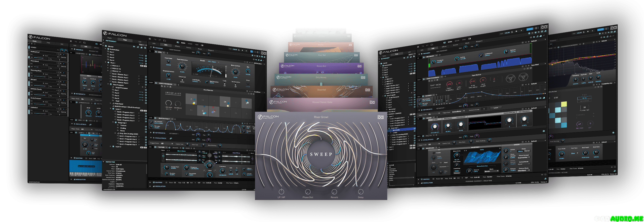Close the OPAL effect tab
Screen dimensions: 644x222
[x=164, y=52]
